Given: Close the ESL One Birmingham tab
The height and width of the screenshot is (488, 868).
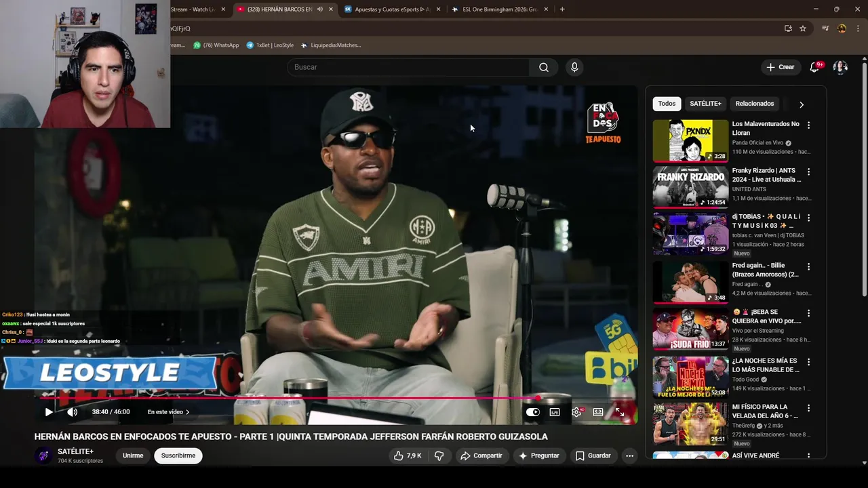Looking at the screenshot, I should (x=546, y=9).
